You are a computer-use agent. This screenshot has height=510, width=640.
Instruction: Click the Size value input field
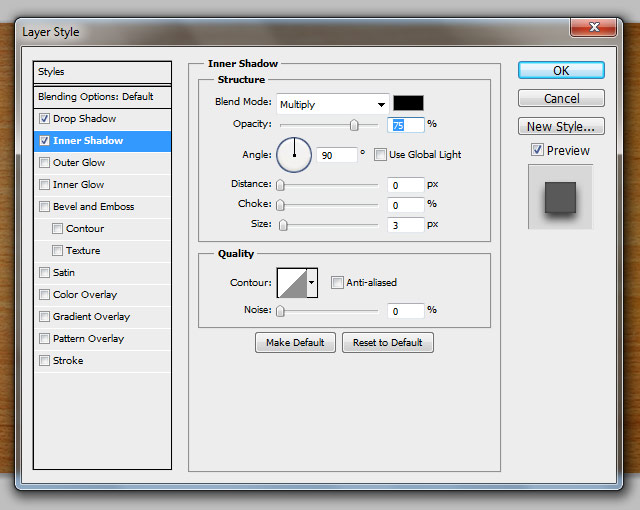pyautogui.click(x=406, y=225)
